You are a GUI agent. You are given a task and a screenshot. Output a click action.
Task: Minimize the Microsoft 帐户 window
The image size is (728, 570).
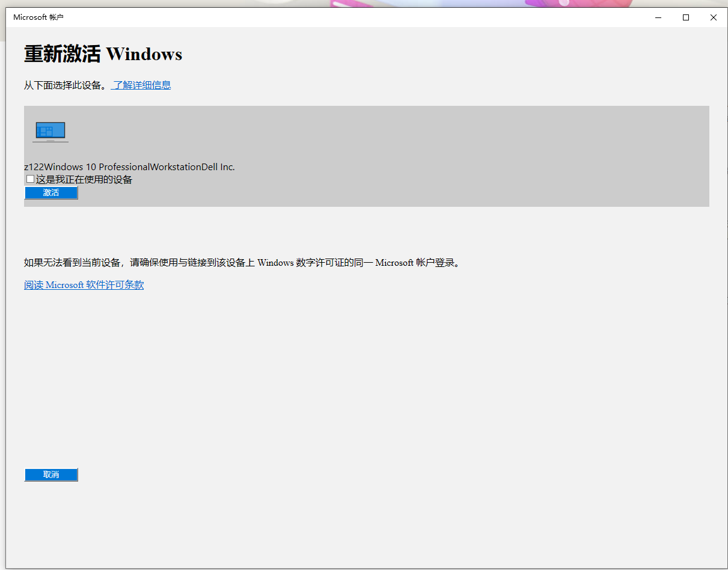click(x=658, y=17)
